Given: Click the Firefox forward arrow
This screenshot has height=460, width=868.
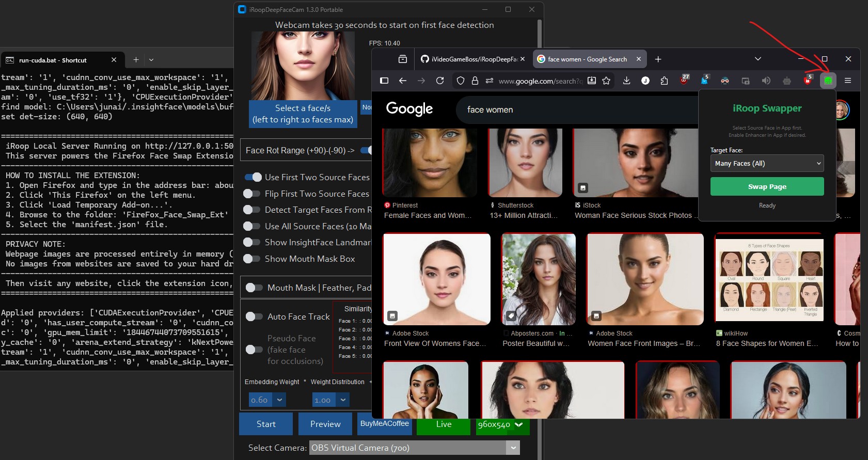Looking at the screenshot, I should 421,81.
